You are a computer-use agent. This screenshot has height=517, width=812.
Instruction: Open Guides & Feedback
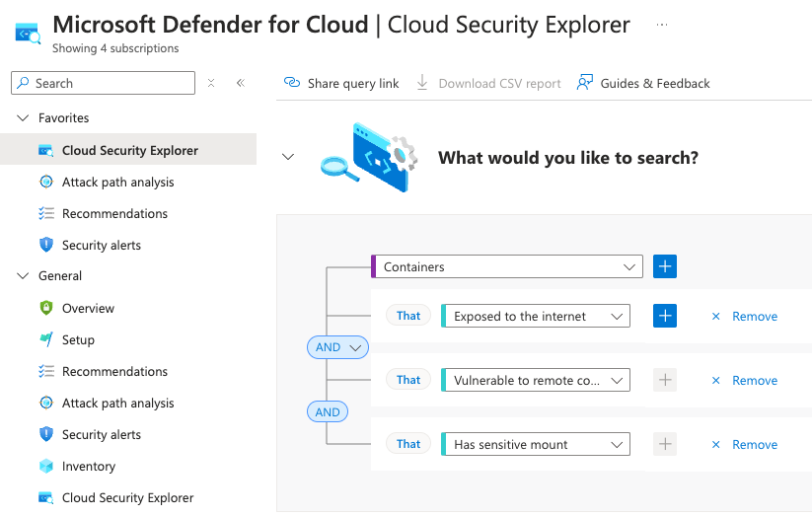643,83
